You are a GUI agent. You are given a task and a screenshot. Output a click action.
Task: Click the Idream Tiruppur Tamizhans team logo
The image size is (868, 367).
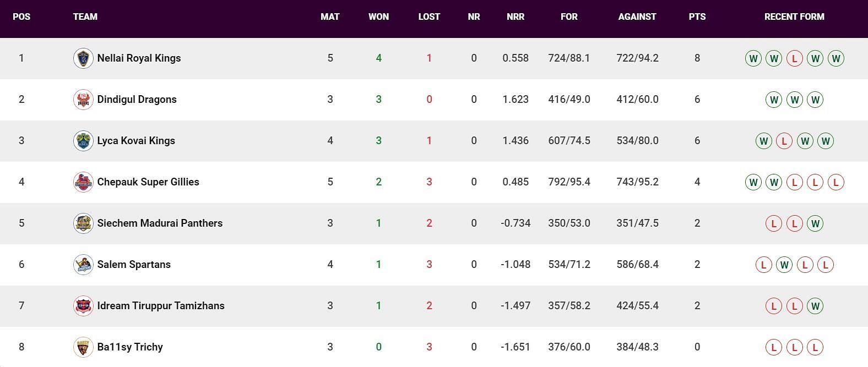pyautogui.click(x=83, y=306)
